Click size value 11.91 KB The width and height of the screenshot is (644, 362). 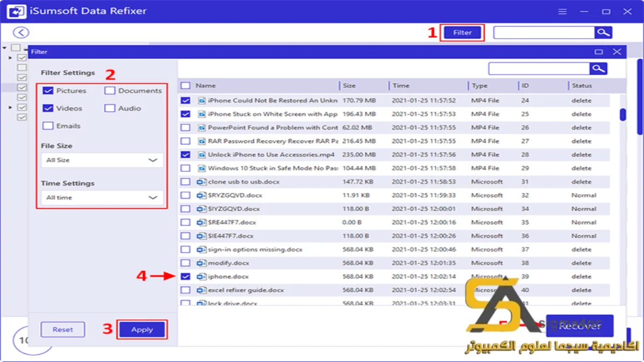(356, 195)
